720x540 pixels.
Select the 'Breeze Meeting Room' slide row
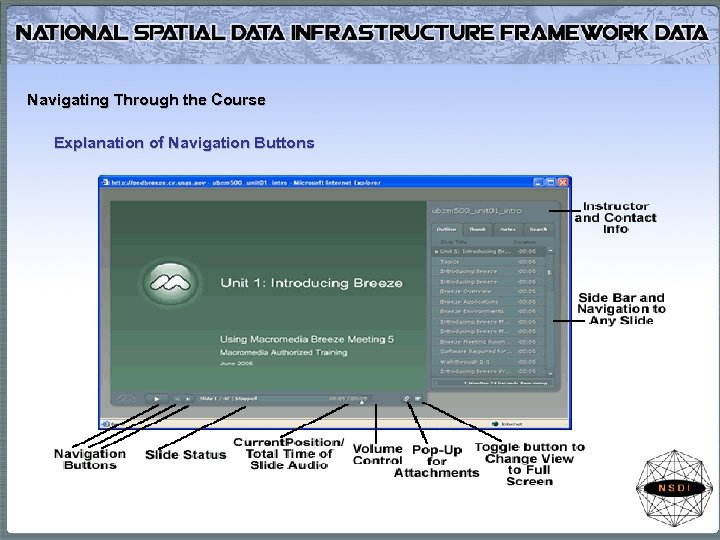(489, 342)
